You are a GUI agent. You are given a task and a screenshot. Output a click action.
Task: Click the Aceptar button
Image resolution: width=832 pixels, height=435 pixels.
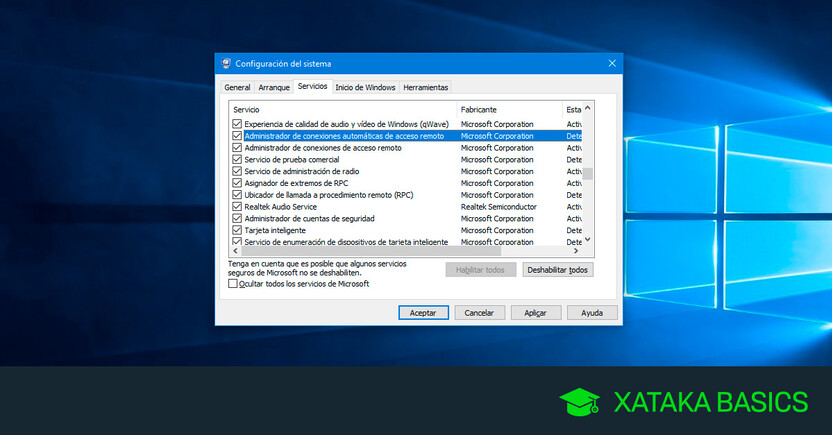423,313
